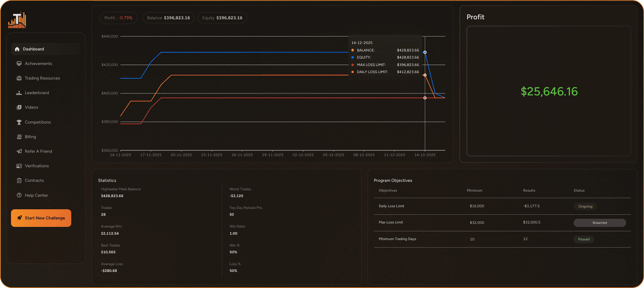Viewport: 644px width, 288px height.
Task: Click the Minimum Trading Days objective label
Action: tap(398, 239)
